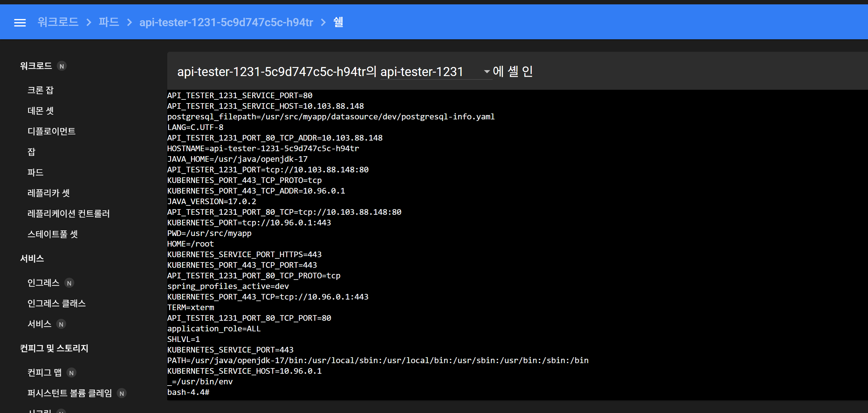Click N badge beside 퍼시스턴트 볼륨 클레임

click(122, 393)
